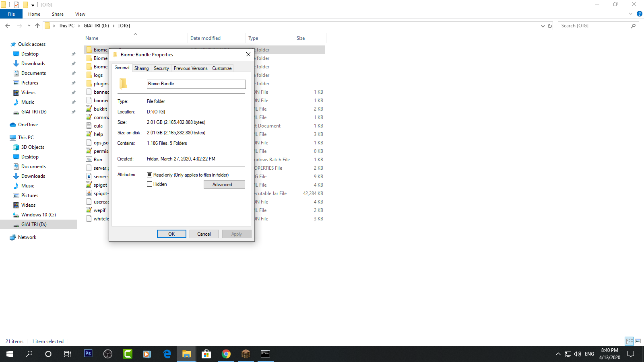Open Quick access in navigation pane
644x362 pixels.
[32, 44]
